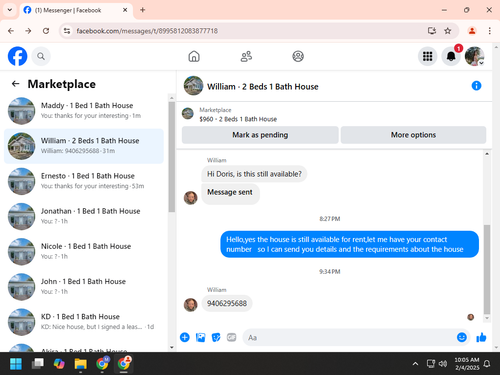This screenshot has height=375, width=500.
Task: Click the listing thumbnail beside Marketplace price
Action: point(188,114)
